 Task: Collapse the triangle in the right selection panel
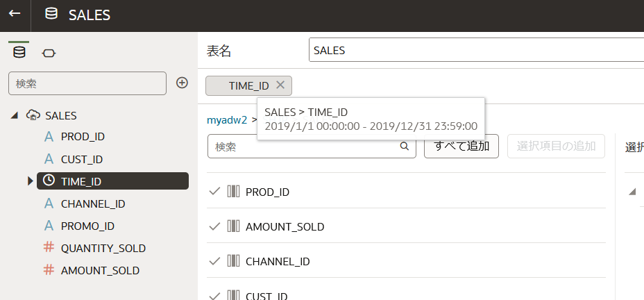pyautogui.click(x=632, y=192)
